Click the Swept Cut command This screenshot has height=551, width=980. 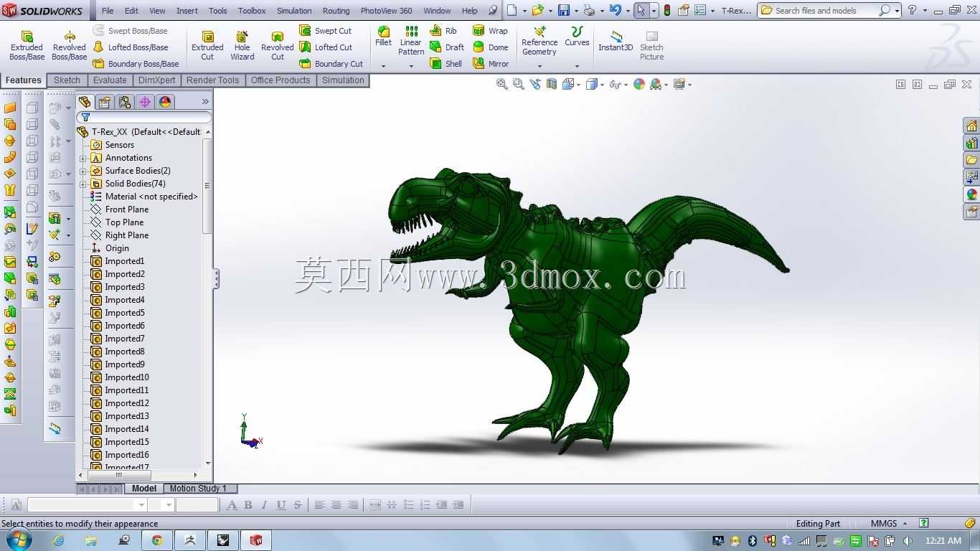pyautogui.click(x=326, y=31)
